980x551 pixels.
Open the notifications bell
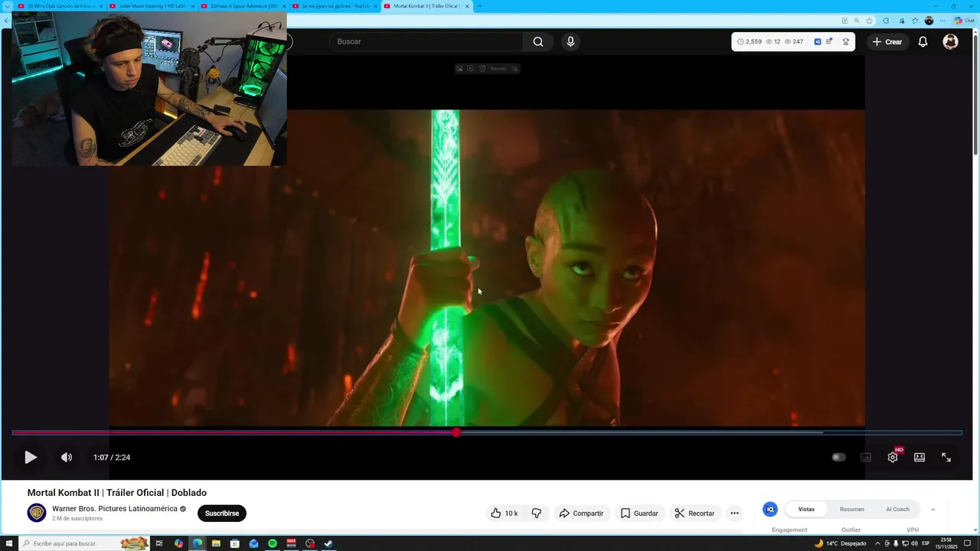pos(923,42)
